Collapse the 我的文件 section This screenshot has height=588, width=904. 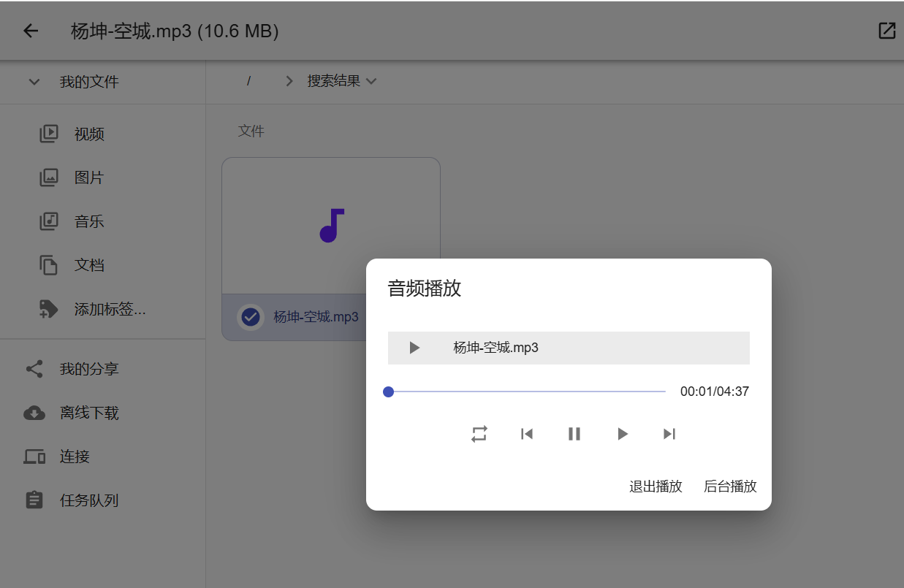(x=34, y=82)
